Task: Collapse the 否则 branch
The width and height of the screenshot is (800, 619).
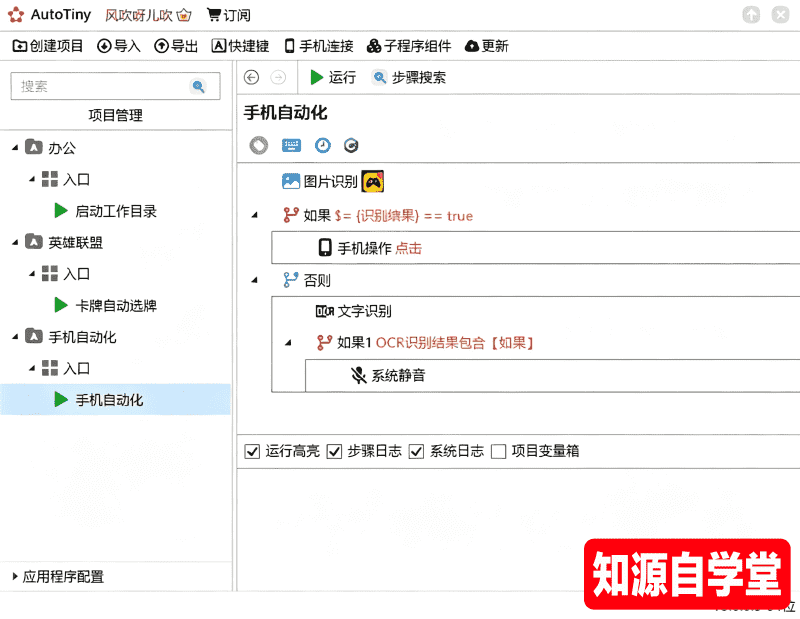Action: [x=254, y=280]
